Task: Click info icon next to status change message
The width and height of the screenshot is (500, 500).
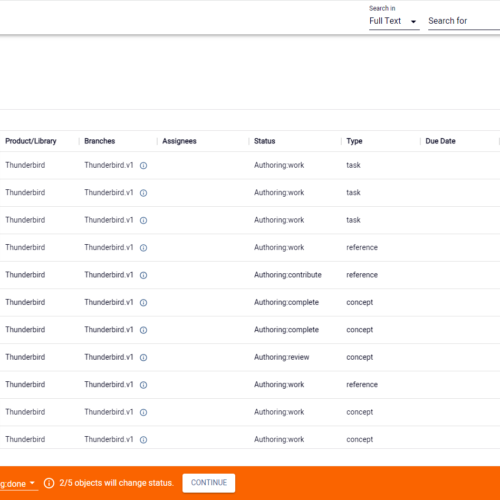Action: point(49,483)
